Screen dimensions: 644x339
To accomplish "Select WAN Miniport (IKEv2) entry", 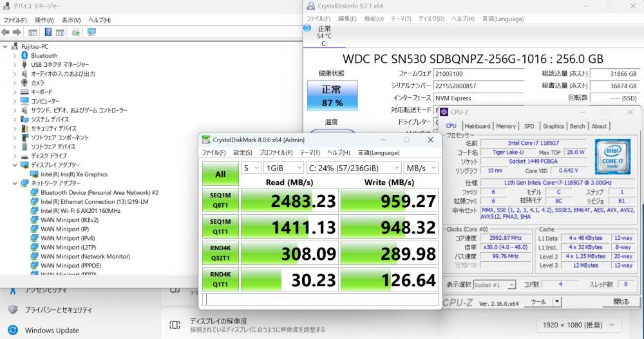I will (x=70, y=220).
